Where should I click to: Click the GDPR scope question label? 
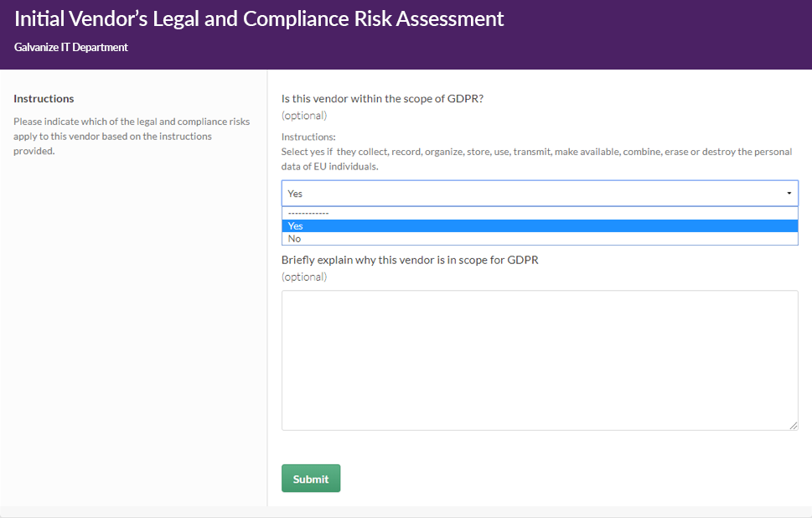click(x=382, y=98)
